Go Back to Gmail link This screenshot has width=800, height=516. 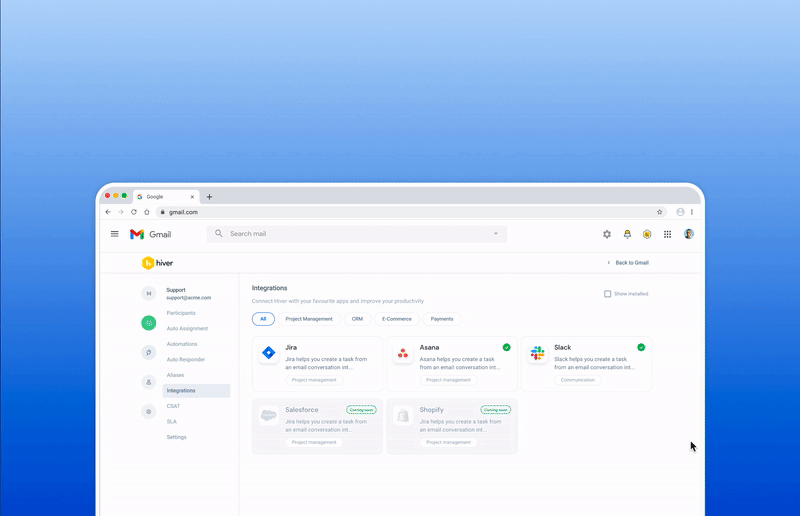pos(628,263)
